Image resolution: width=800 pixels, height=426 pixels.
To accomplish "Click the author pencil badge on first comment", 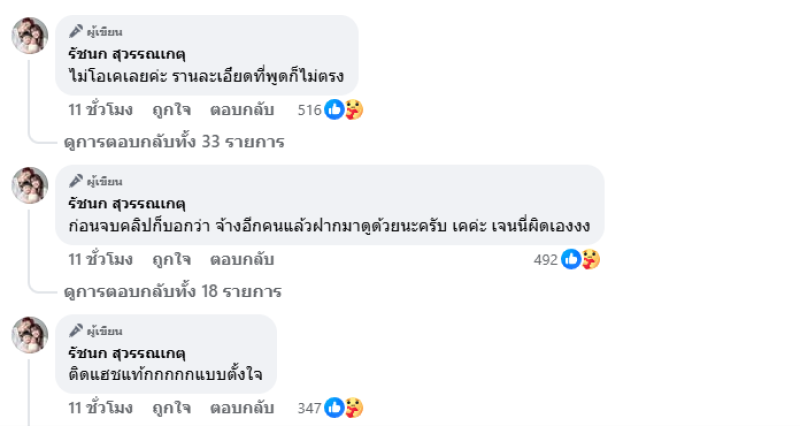I will click(x=75, y=31).
